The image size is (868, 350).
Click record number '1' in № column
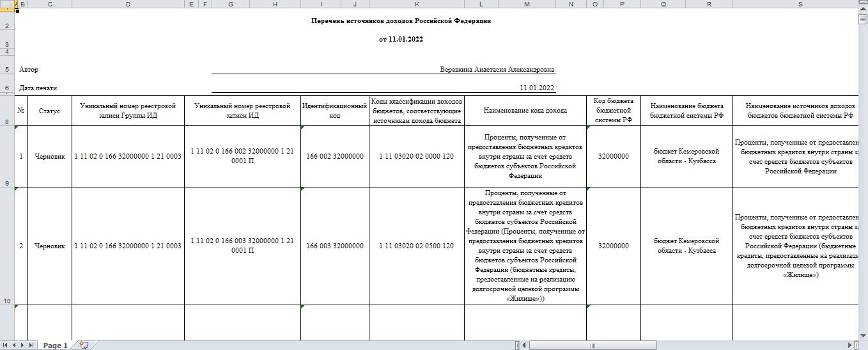21,156
